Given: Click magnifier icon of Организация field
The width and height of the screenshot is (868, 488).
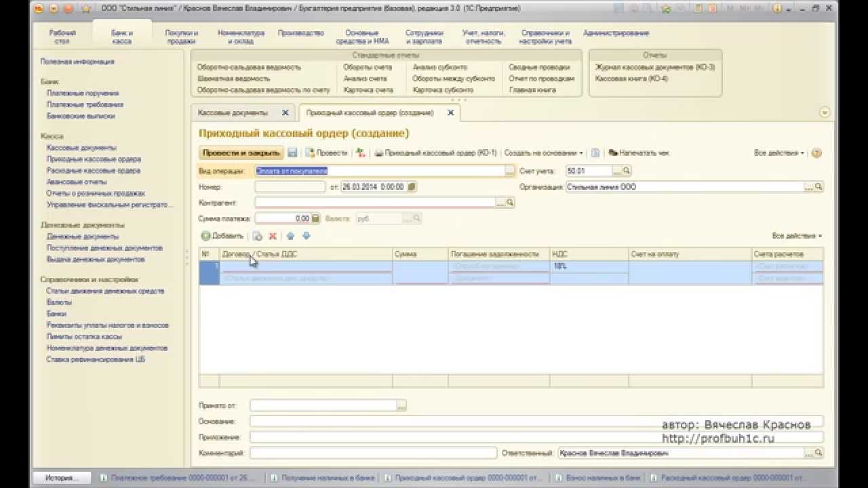Looking at the screenshot, I should [818, 187].
